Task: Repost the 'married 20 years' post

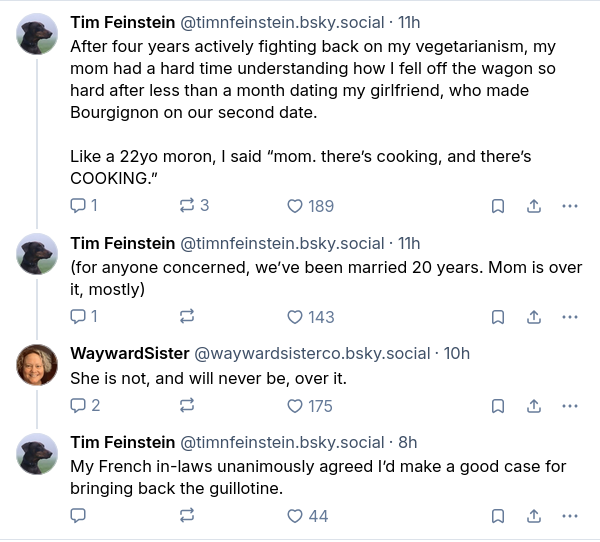Action: (x=186, y=317)
